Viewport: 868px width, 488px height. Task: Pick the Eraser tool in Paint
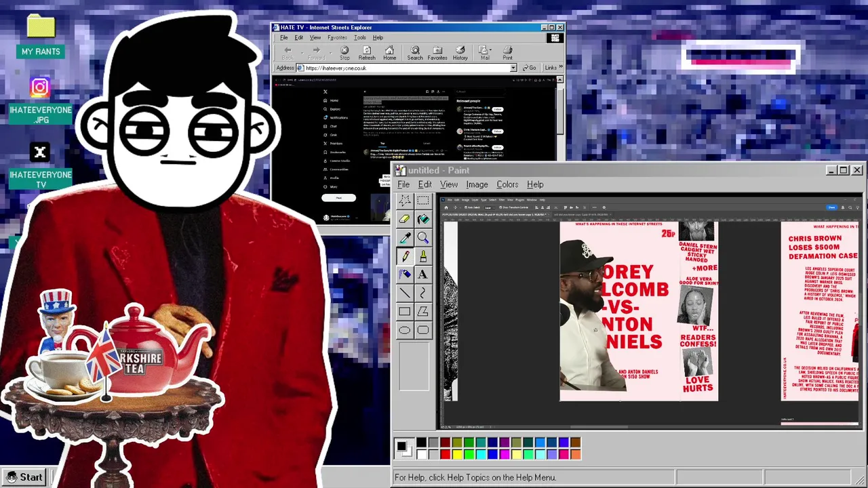point(405,219)
